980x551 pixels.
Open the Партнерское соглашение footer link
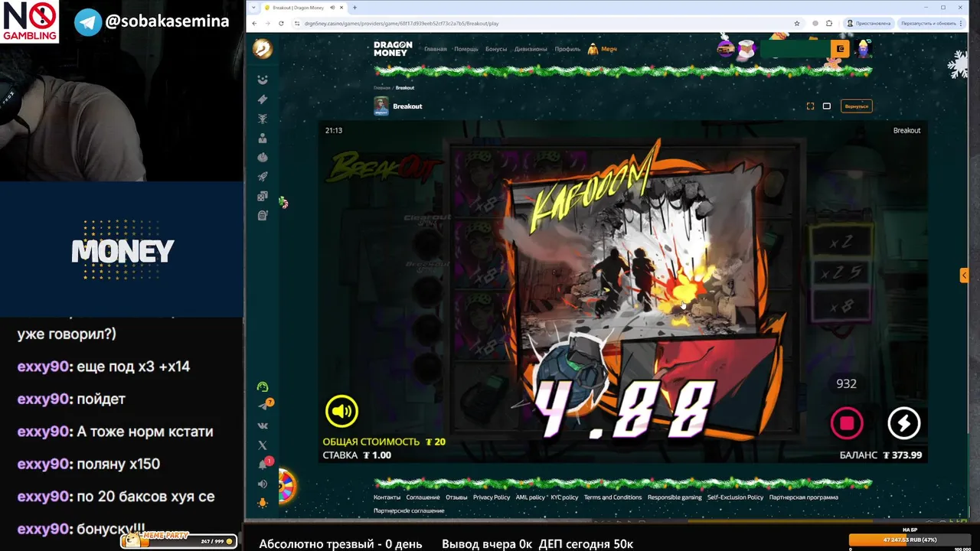coord(409,510)
